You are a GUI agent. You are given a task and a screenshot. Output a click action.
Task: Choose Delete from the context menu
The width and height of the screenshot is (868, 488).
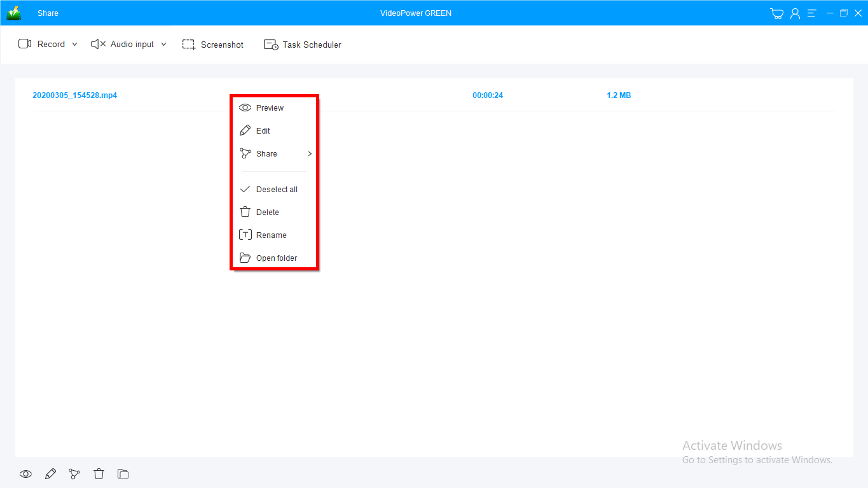point(267,213)
